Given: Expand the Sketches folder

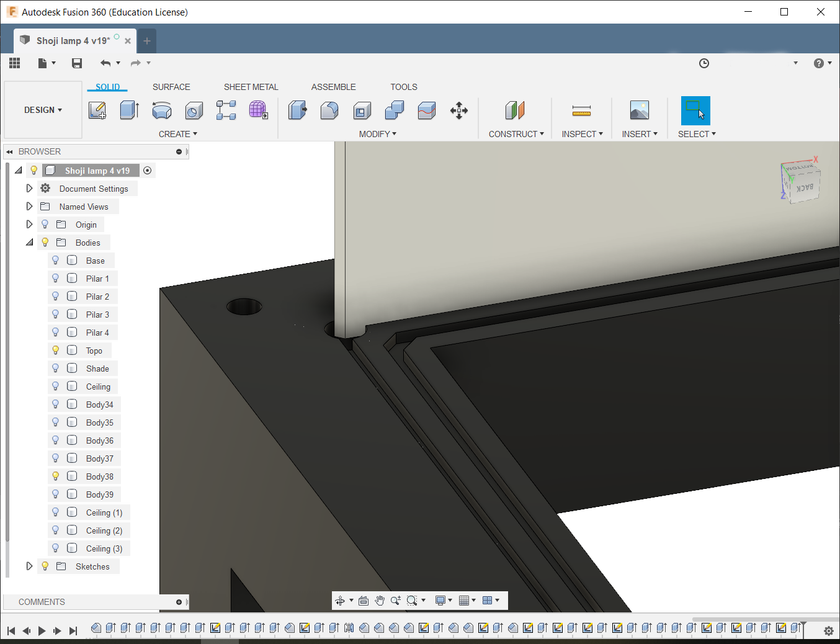Looking at the screenshot, I should click(x=29, y=566).
